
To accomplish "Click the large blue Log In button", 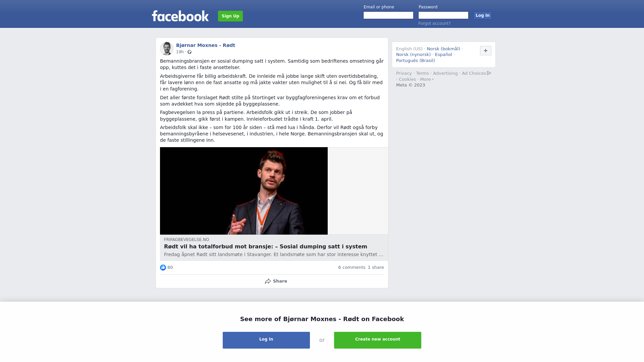I will 266,340.
